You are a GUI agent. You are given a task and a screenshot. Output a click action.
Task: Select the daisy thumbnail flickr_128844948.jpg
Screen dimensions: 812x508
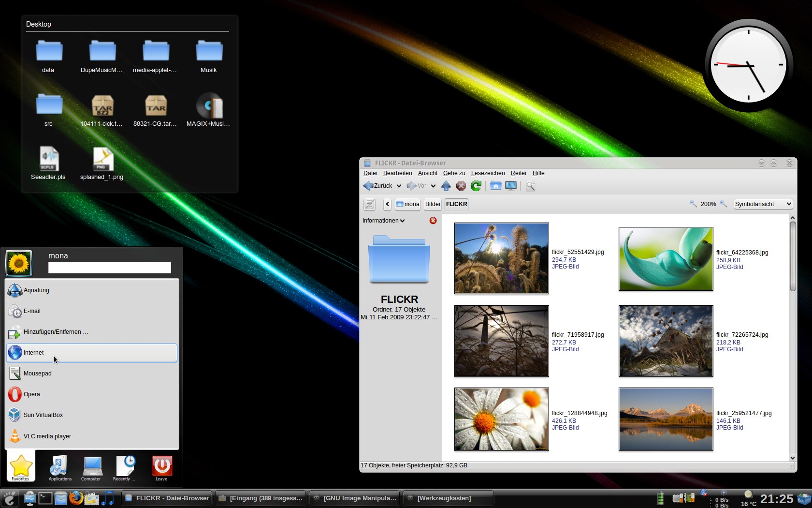pos(502,419)
